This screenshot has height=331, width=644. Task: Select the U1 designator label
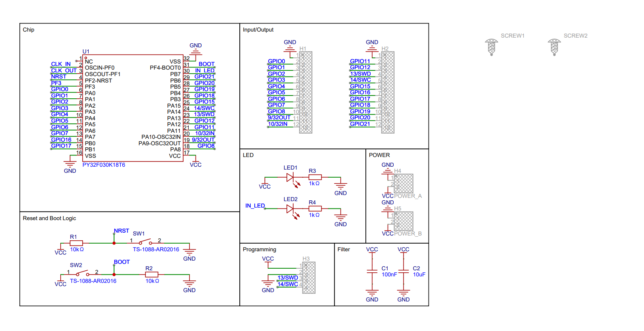(86, 51)
